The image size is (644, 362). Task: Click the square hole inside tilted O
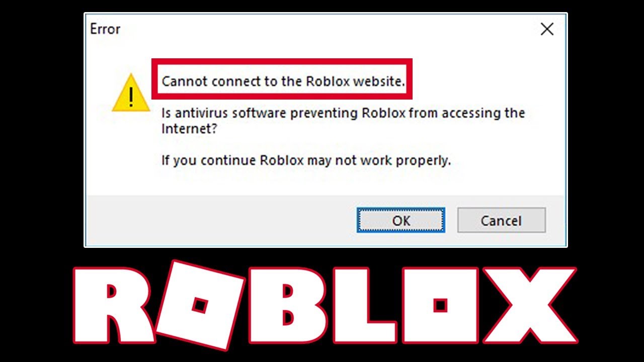tap(201, 305)
